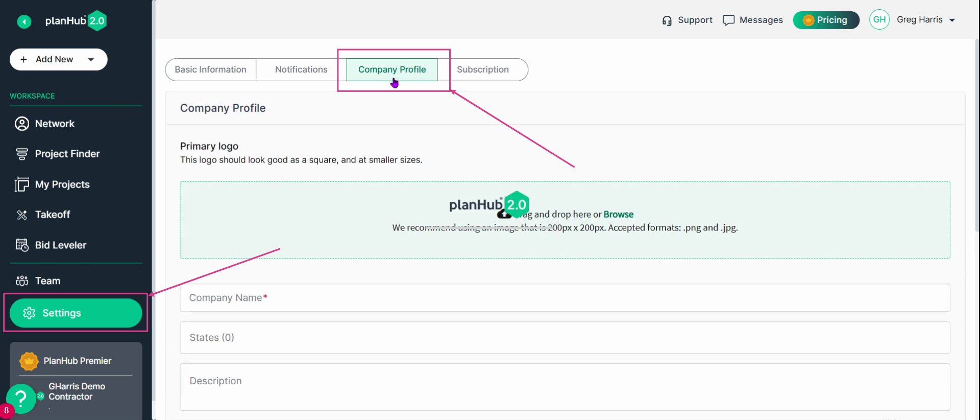Click the Network person icon
This screenshot has height=420, width=980.
point(22,124)
